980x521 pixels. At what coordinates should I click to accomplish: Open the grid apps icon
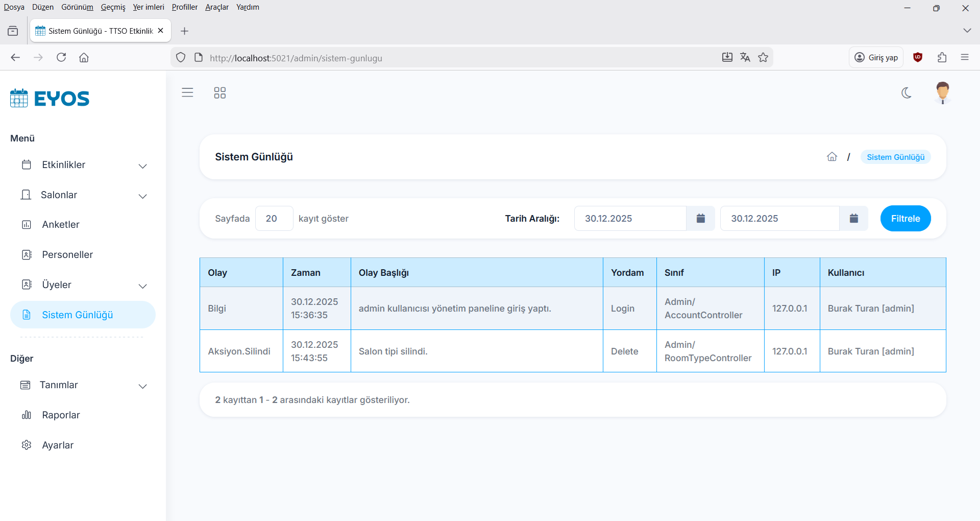pyautogui.click(x=219, y=93)
